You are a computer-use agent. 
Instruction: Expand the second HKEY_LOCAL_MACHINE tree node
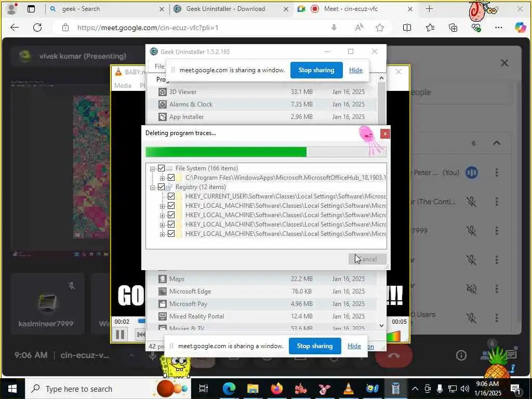(162, 216)
